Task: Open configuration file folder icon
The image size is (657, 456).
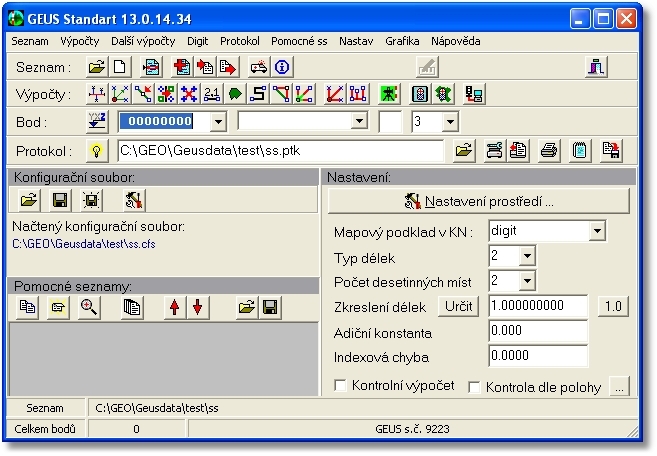Action: [x=29, y=200]
